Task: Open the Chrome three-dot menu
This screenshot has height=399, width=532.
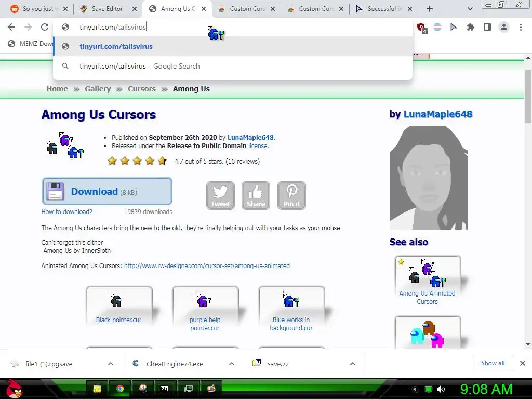Action: click(x=521, y=27)
